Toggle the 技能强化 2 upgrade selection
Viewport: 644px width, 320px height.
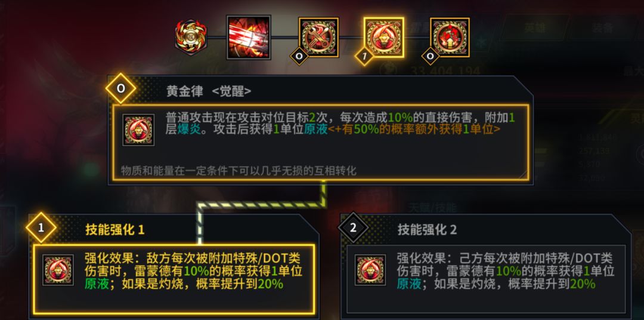(x=487, y=279)
